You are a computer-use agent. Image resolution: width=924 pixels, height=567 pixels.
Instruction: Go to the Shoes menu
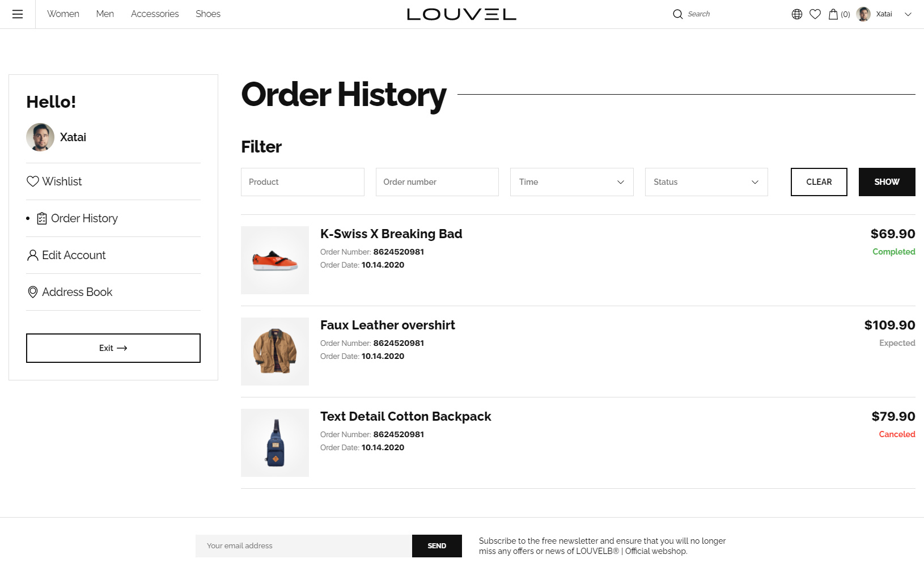pos(208,14)
